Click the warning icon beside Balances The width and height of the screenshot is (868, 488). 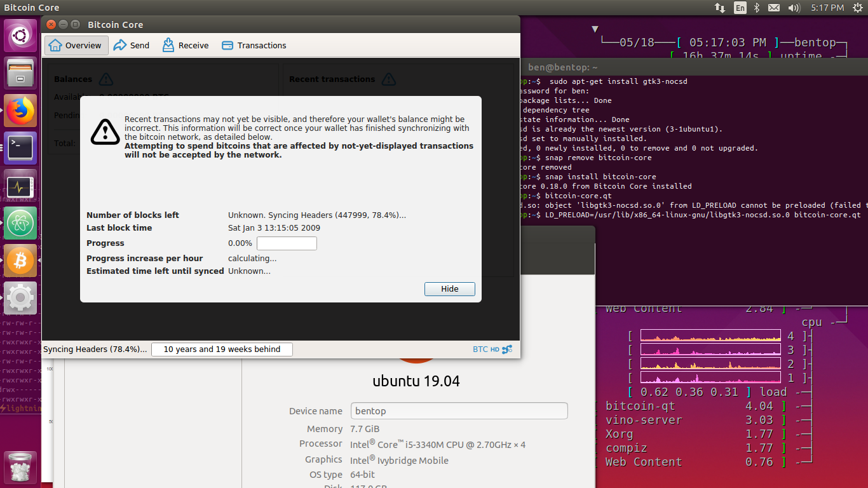(105, 79)
